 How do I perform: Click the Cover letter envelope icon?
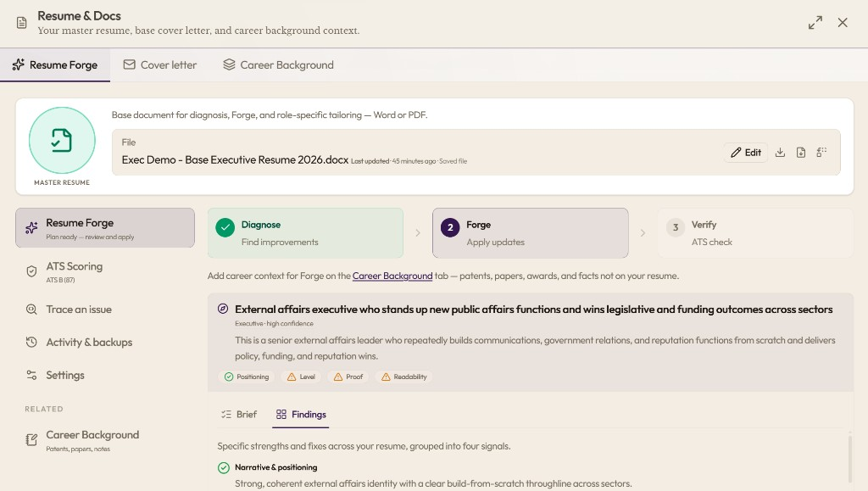129,64
